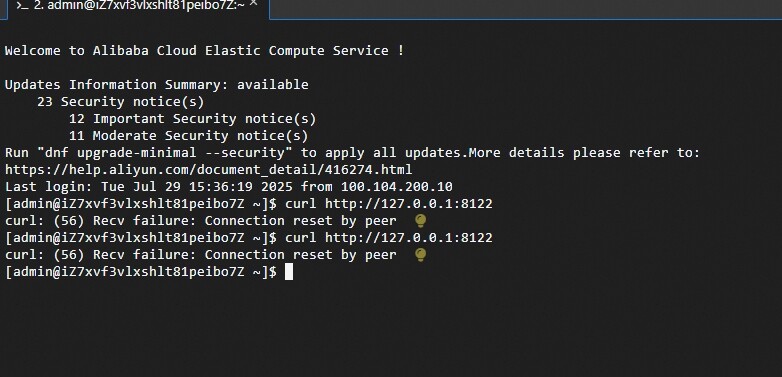782x377 pixels.
Task: Click the lightbulb hint after first curl error
Action: click(420, 221)
